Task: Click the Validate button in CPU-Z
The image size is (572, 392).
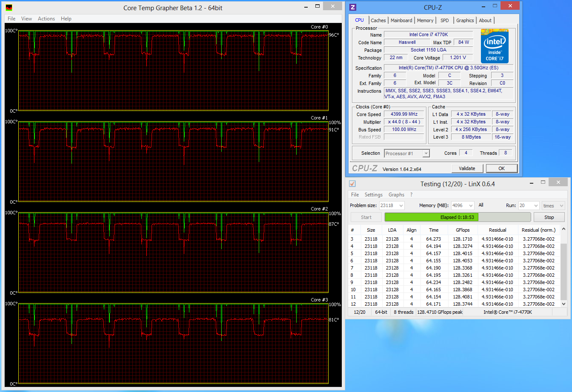Action: 467,168
